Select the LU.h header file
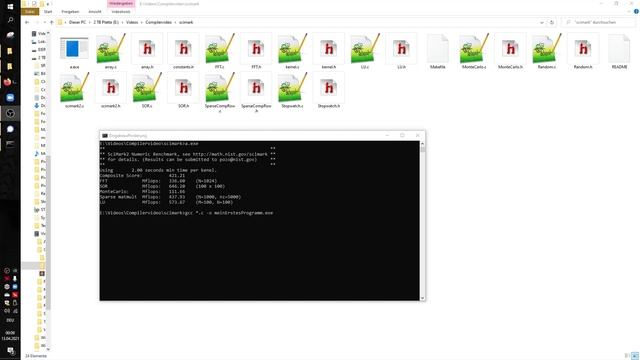Image resolution: width=640 pixels, height=360 pixels. 401,52
